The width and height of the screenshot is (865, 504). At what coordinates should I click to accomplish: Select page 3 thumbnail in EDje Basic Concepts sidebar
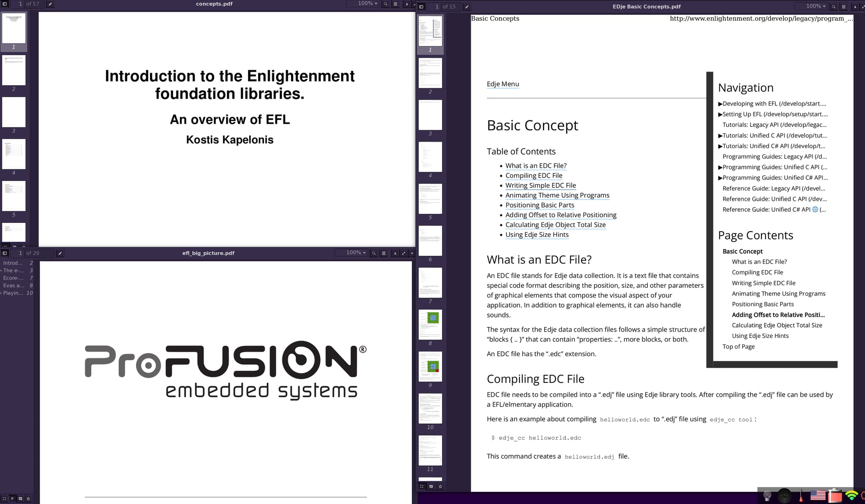point(430,115)
